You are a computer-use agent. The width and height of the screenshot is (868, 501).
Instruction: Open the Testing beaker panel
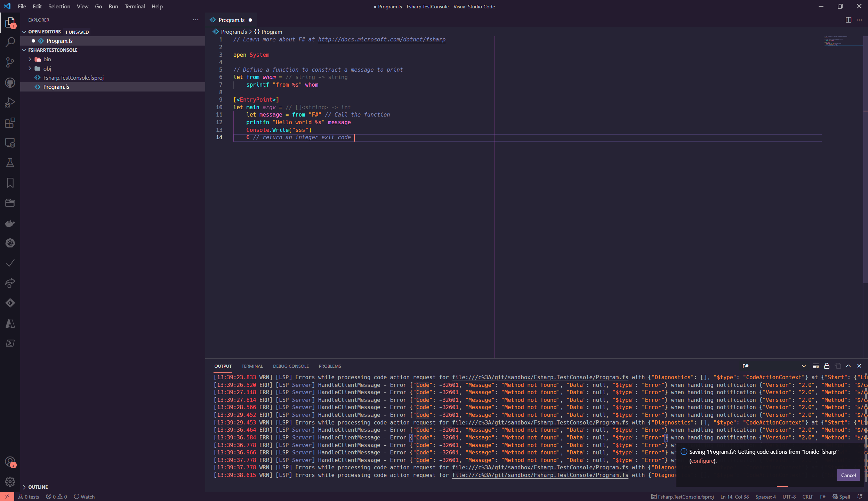pos(10,162)
